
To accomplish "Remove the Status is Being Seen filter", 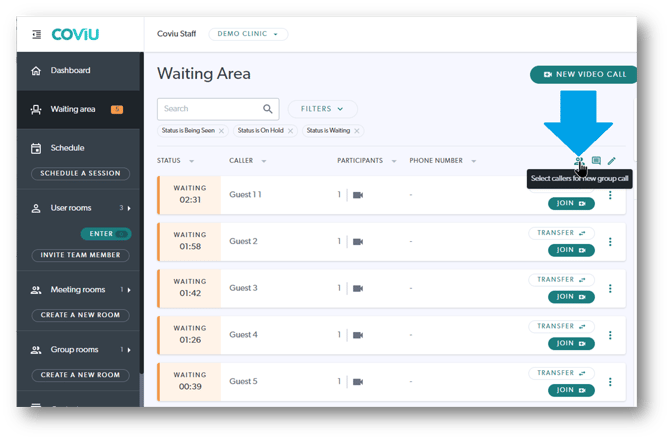I will (x=222, y=131).
